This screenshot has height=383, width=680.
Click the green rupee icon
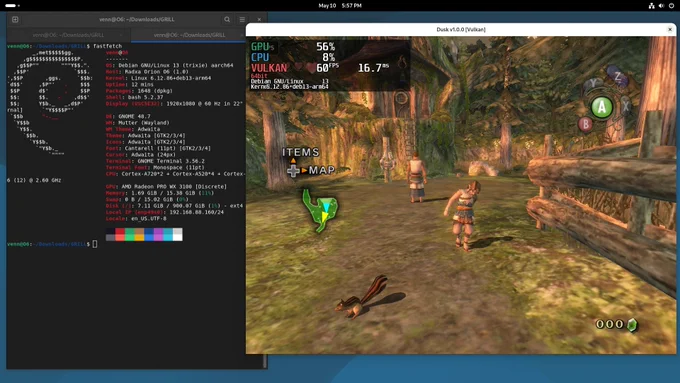(x=632, y=324)
